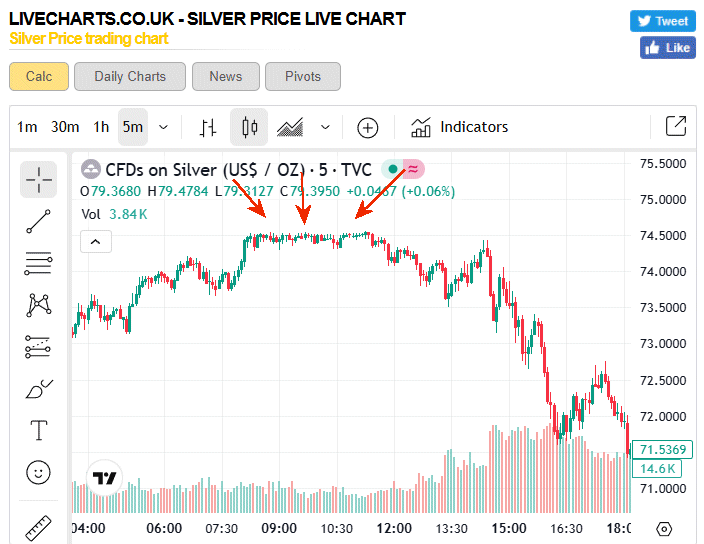Switch to the Pivots tab
Screen dimensions: 704x544
[x=303, y=76]
